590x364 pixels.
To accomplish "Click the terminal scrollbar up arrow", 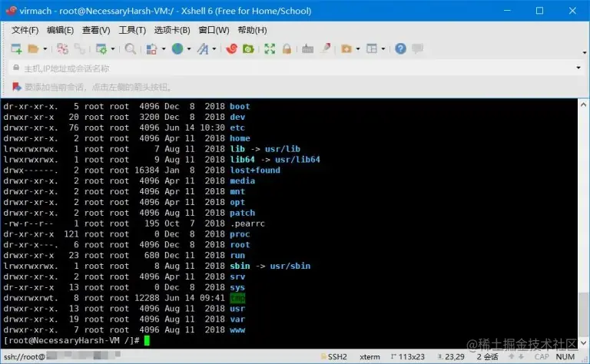I will [583, 104].
